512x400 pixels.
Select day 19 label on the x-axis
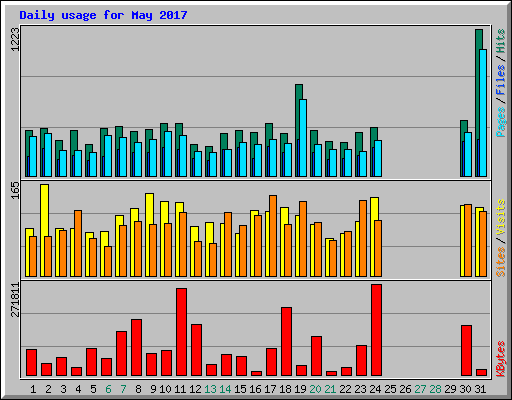[300, 389]
